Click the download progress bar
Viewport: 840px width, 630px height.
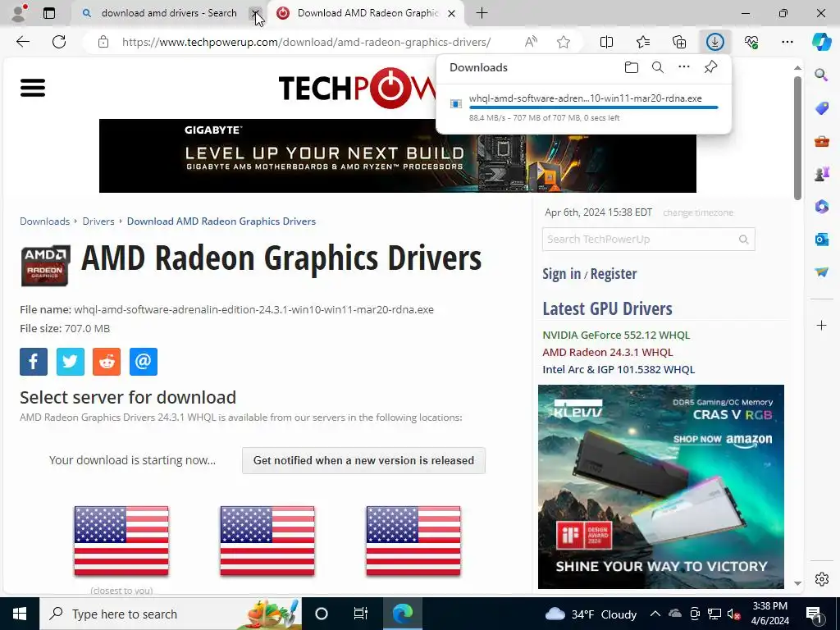[x=593, y=107]
